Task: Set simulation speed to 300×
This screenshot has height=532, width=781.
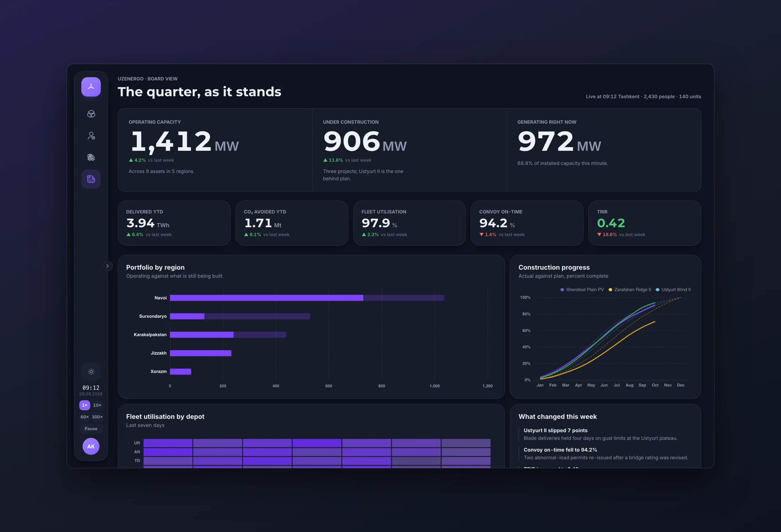Action: (x=97, y=417)
